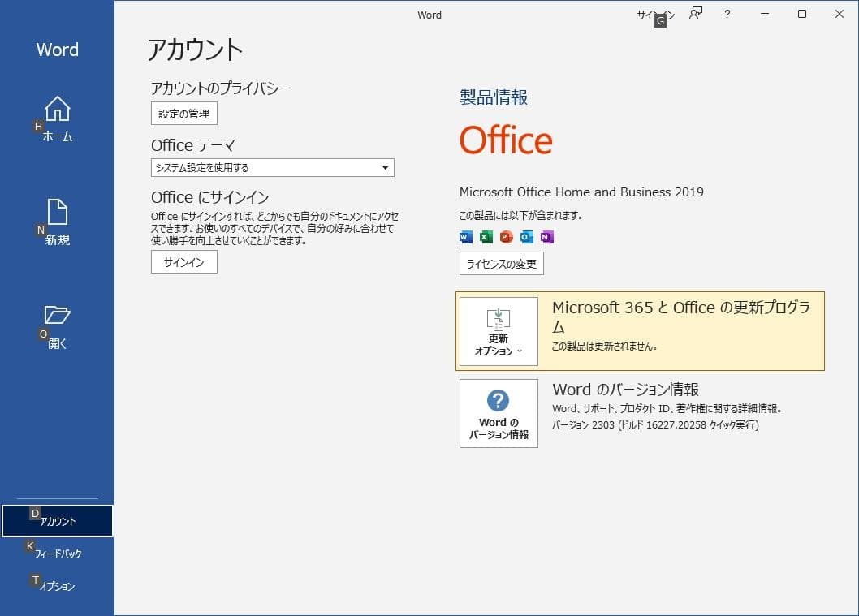Open the Office テーマ dropdown
This screenshot has width=859, height=616.
[x=272, y=167]
